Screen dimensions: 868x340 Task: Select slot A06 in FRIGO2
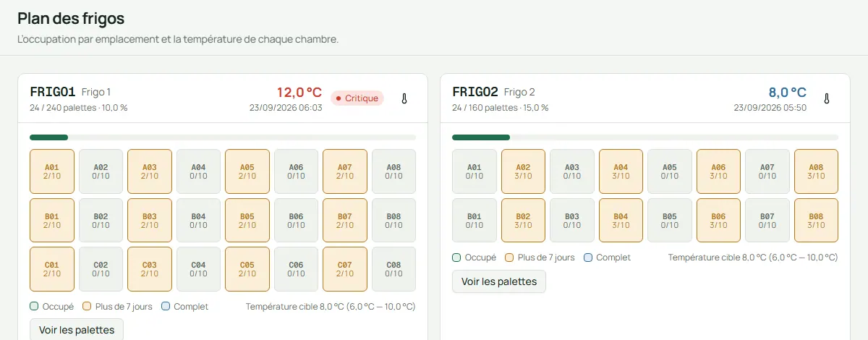718,171
